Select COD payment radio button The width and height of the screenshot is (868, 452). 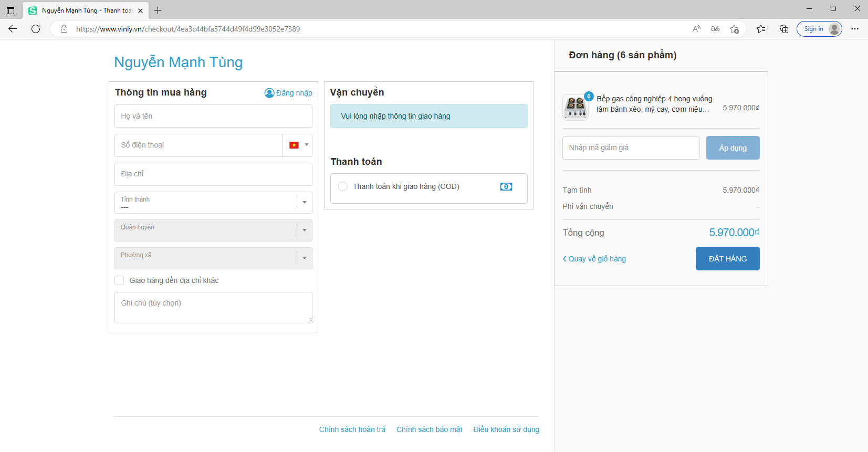tap(343, 186)
